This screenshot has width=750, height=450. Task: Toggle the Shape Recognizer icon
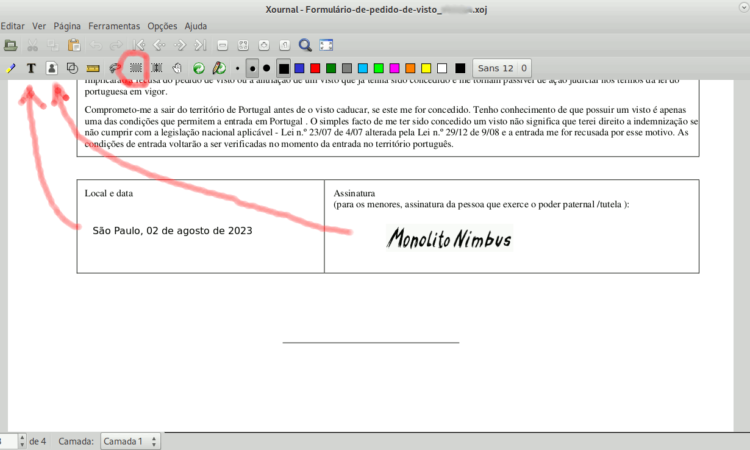pyautogui.click(x=72, y=68)
